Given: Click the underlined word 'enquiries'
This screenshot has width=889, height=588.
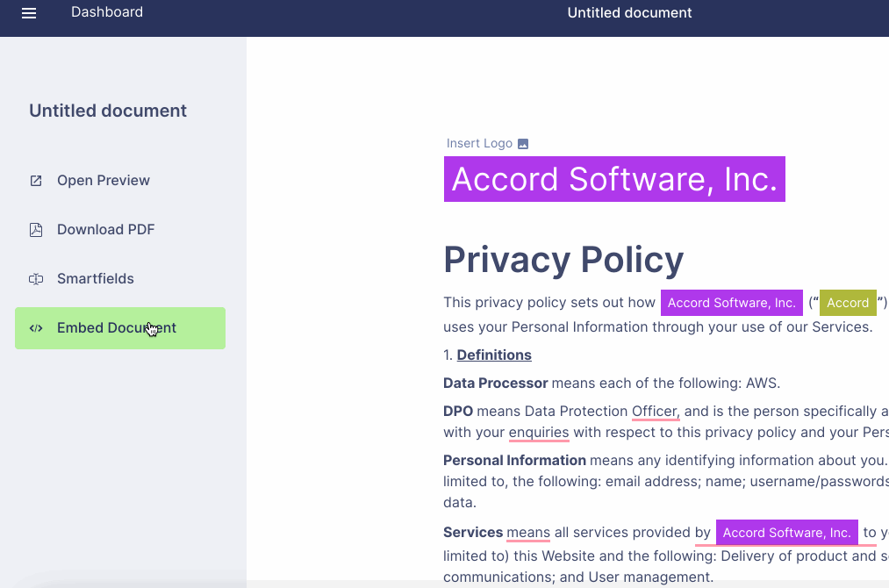Looking at the screenshot, I should (539, 432).
